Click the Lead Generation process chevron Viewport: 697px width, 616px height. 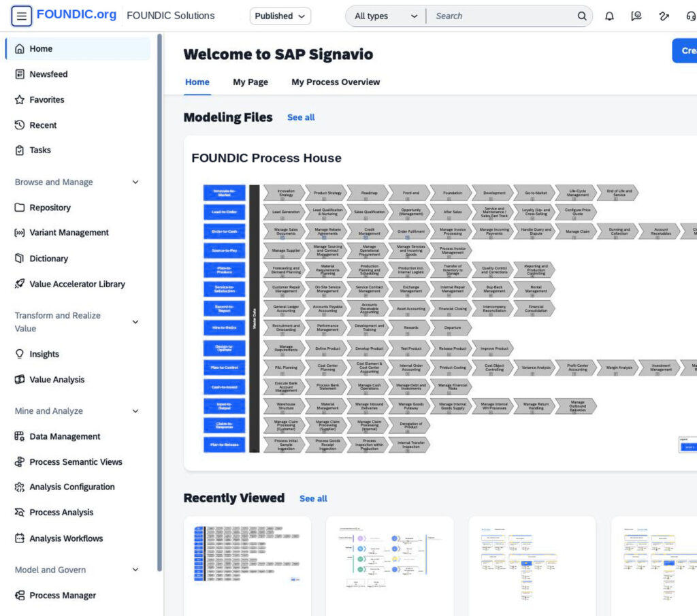click(x=285, y=212)
